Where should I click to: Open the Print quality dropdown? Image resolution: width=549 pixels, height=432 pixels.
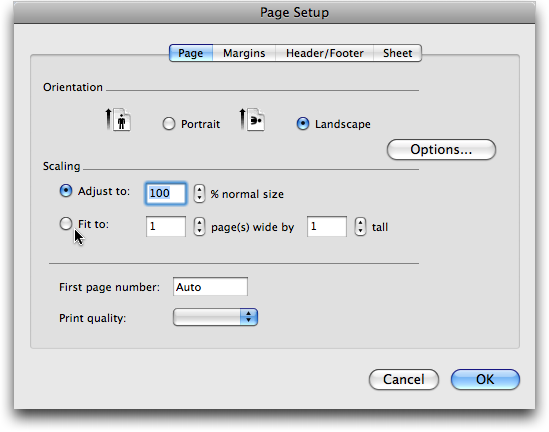click(x=215, y=317)
